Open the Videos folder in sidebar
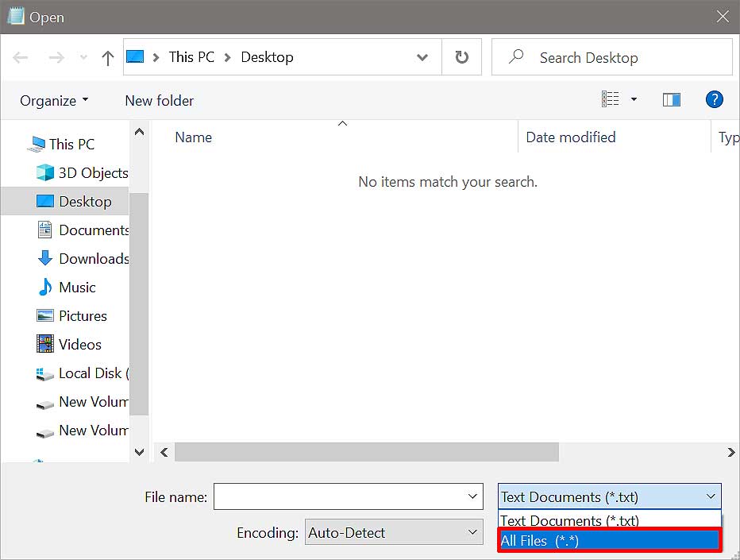 point(79,344)
